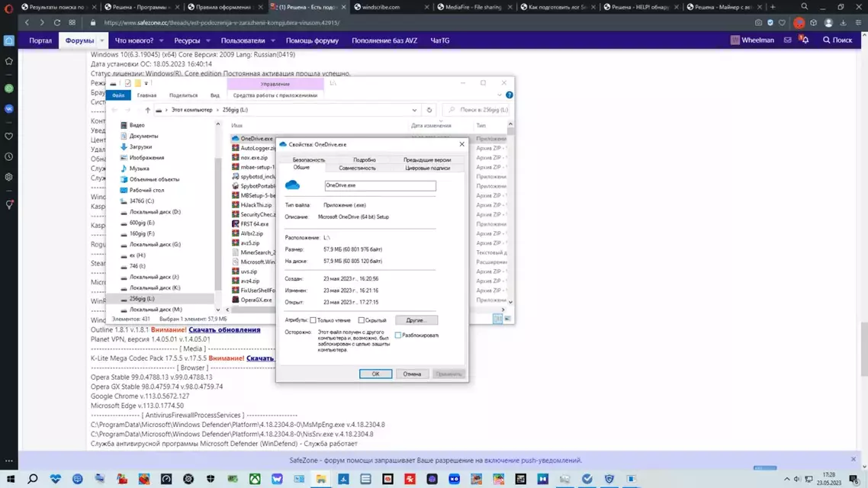Tick the 'Разблокировать' checkbox

point(397,335)
